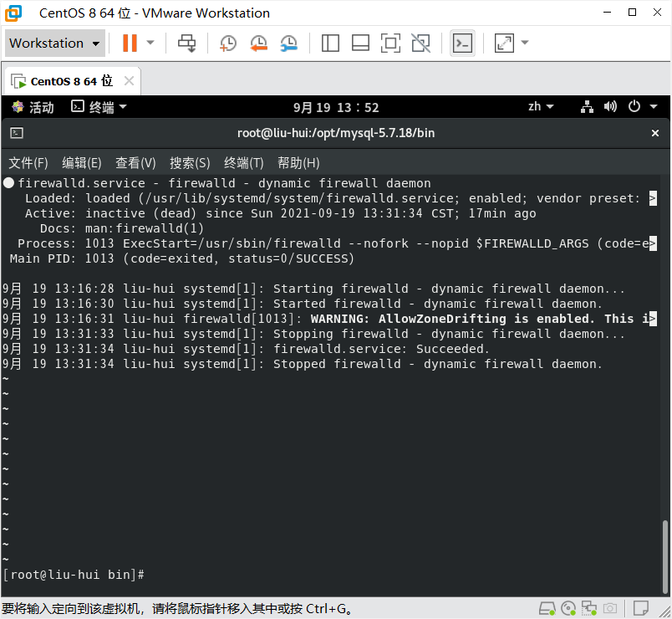Screen dimensions: 672x619
Task: Click the 'Stopped firewalld' log line
Action: (303, 364)
